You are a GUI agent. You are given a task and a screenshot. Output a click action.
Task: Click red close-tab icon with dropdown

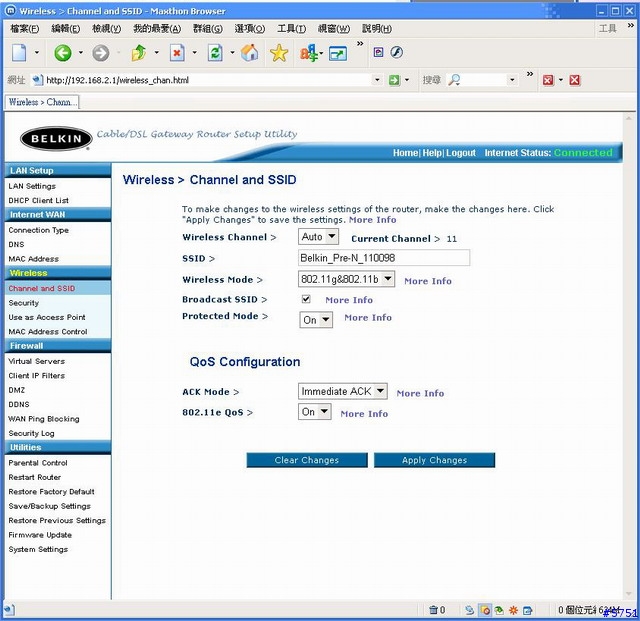[x=548, y=80]
